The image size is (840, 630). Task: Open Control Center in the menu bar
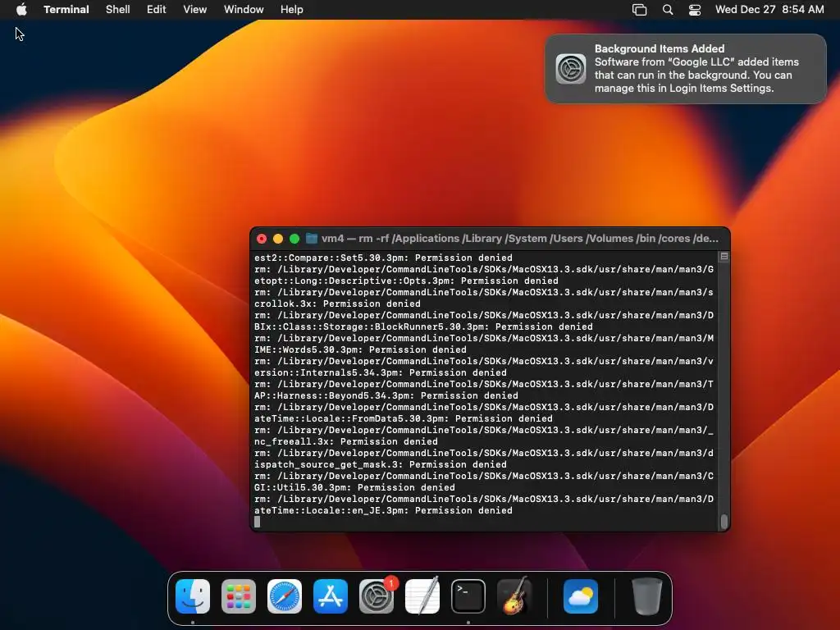695,10
